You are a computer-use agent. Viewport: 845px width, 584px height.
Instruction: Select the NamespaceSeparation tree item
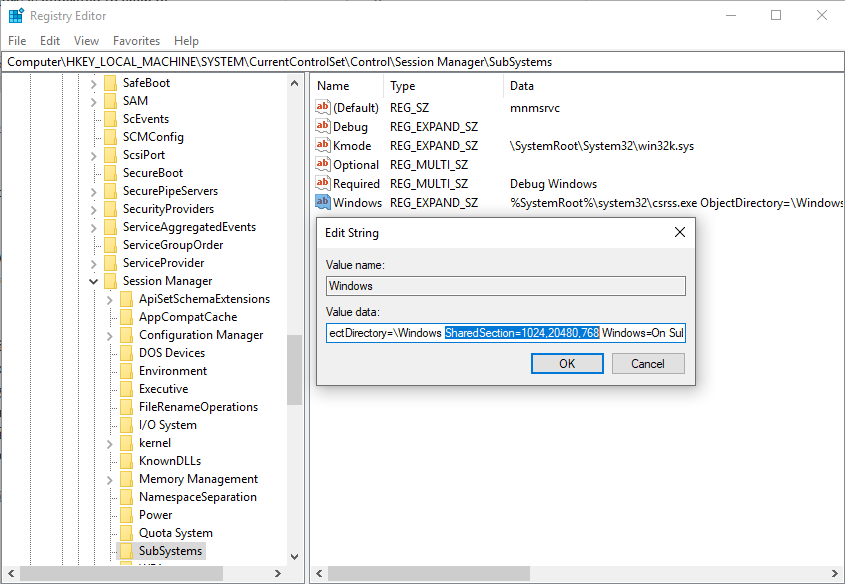point(198,497)
